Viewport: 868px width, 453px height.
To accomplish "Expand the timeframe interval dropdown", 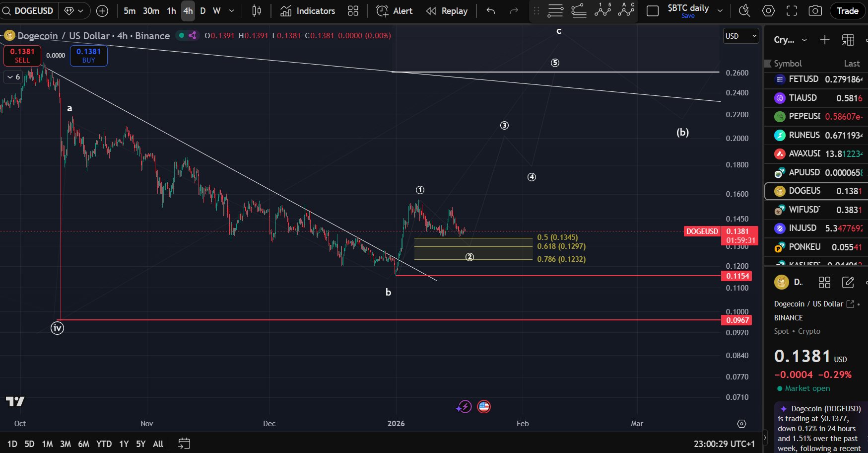I will coord(231,11).
